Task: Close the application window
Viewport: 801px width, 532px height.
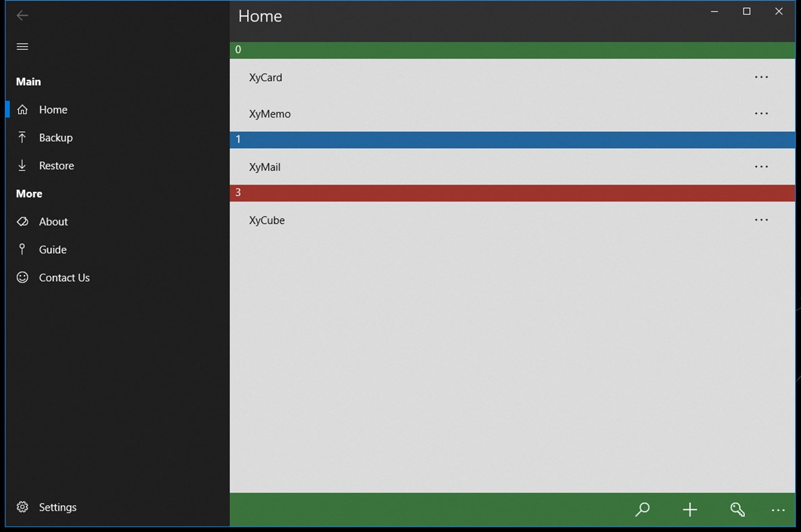Action: pyautogui.click(x=779, y=11)
